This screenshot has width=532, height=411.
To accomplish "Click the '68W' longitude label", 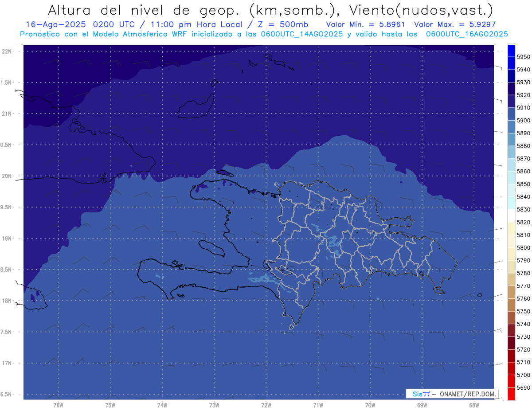I will coord(474,405).
